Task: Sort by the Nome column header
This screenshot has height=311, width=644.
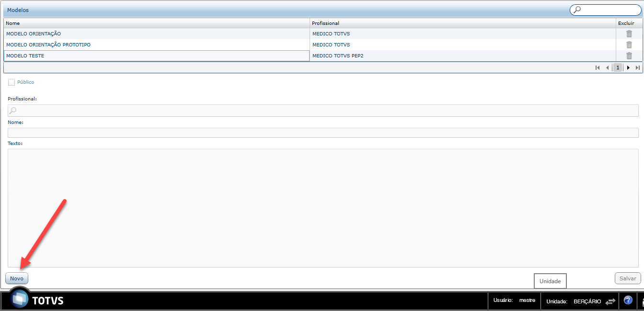Action: [x=157, y=23]
